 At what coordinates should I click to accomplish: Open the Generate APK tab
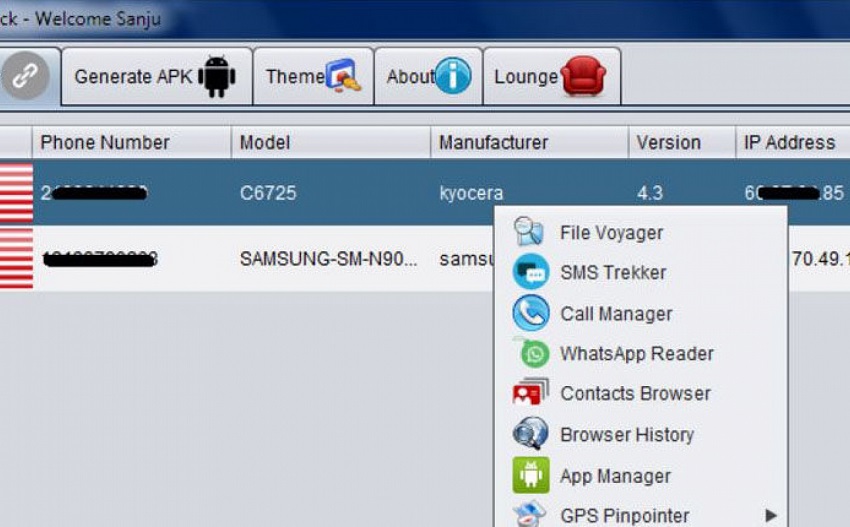(157, 76)
